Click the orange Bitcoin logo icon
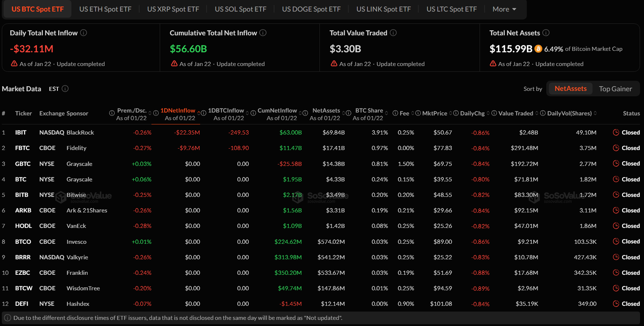 click(538, 49)
